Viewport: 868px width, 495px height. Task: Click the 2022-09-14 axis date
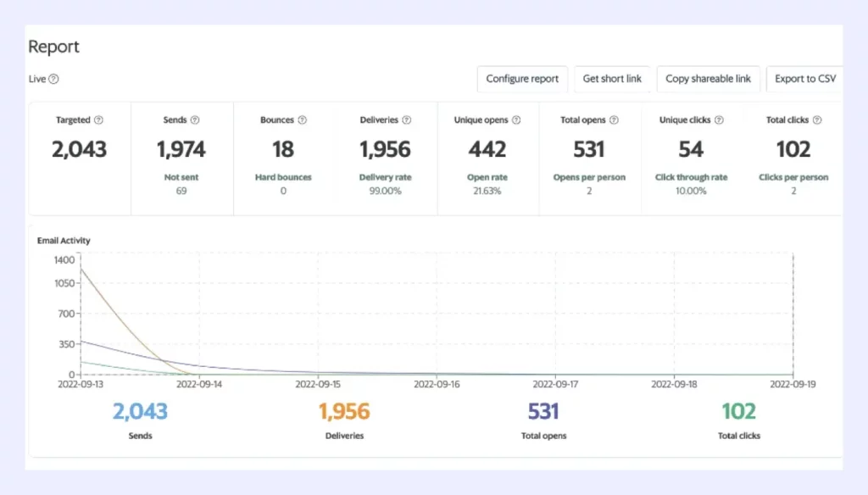click(199, 384)
